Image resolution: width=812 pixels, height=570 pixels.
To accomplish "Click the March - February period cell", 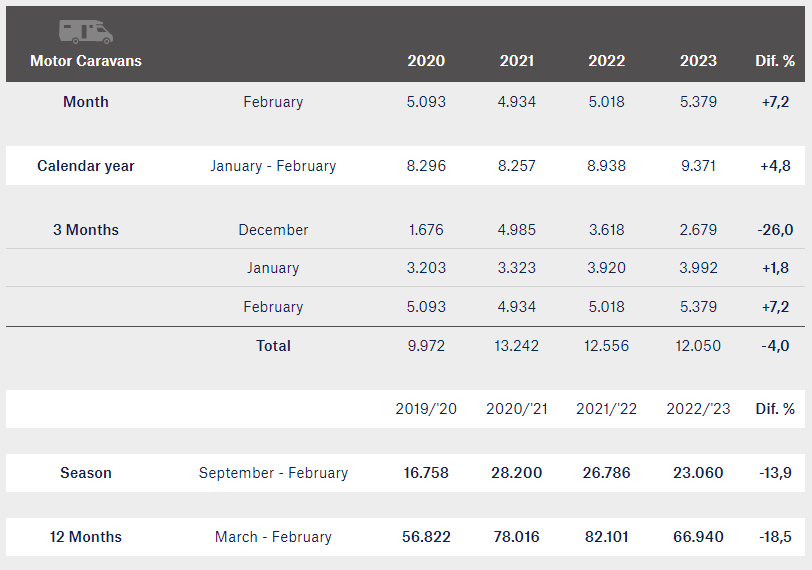I will pyautogui.click(x=273, y=537).
